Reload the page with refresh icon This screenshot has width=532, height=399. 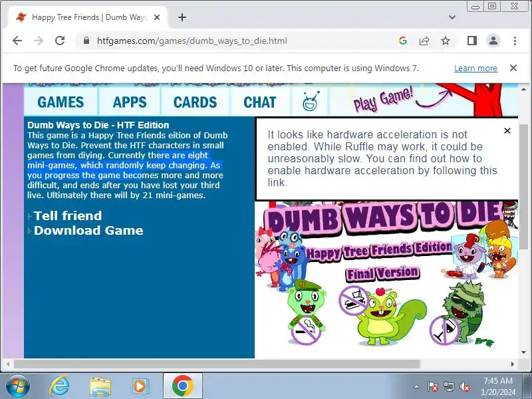pyautogui.click(x=60, y=41)
